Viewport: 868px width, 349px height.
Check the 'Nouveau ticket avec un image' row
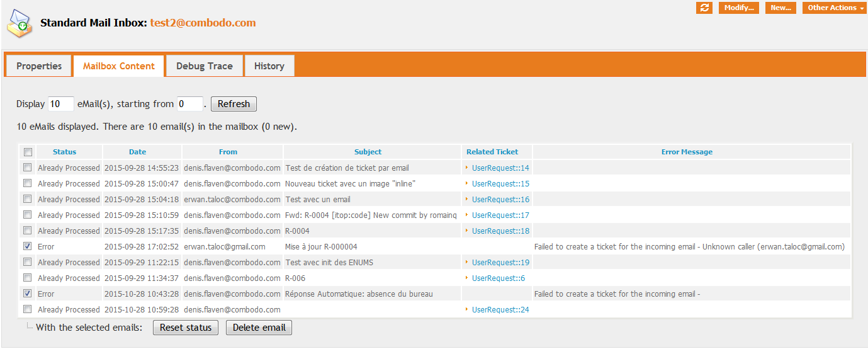pos(27,183)
